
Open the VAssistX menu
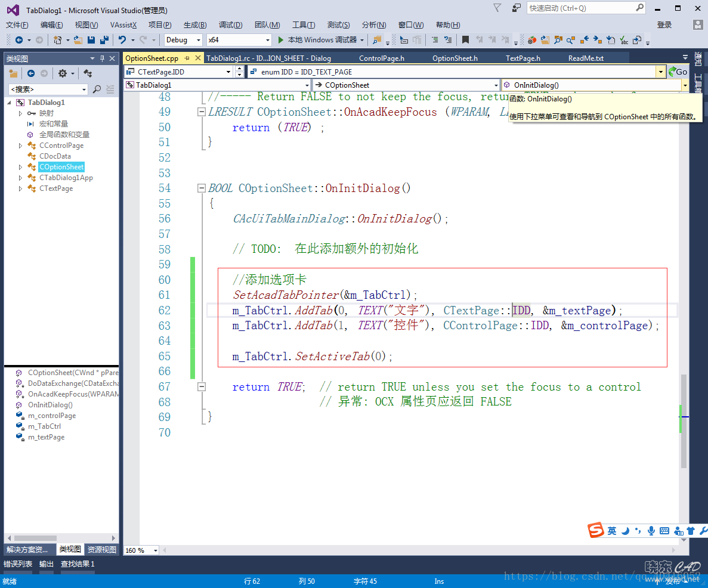(123, 25)
